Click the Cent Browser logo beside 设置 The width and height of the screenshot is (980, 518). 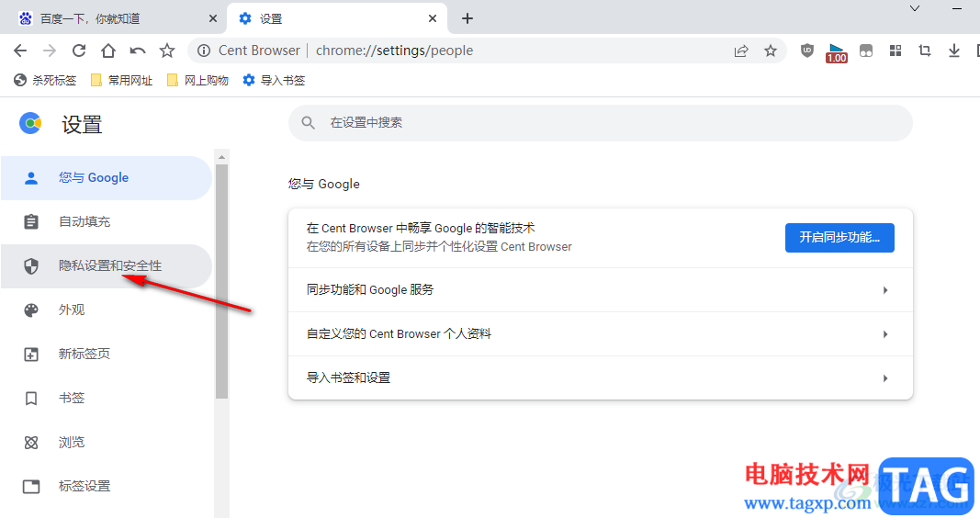click(30, 124)
